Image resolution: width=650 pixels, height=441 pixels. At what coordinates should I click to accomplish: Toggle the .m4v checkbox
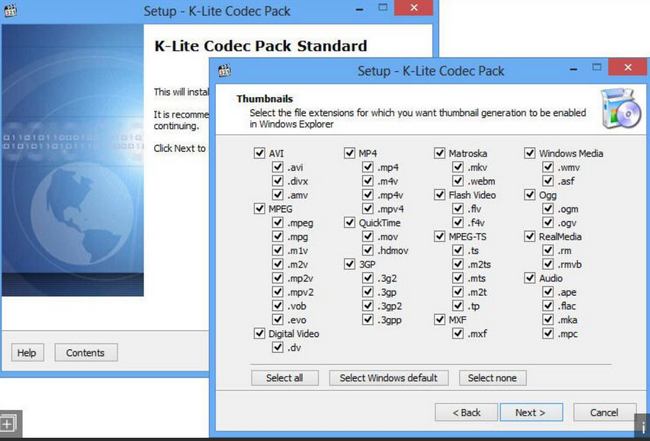coord(368,181)
